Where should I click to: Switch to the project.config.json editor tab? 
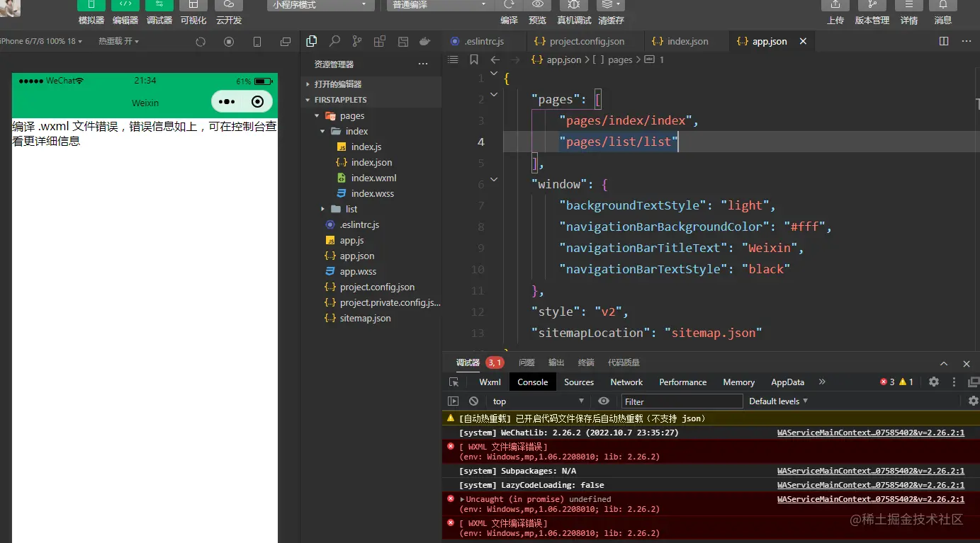click(x=586, y=42)
